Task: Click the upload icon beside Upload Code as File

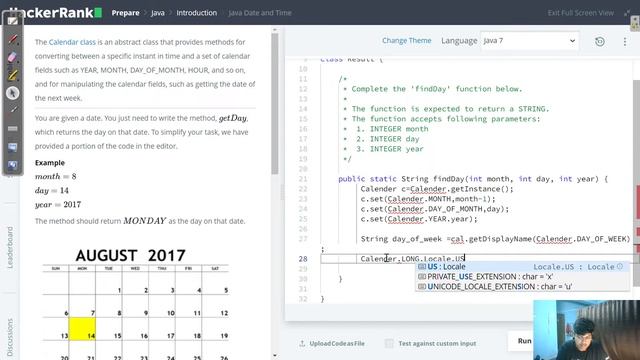Action: pos(302,343)
